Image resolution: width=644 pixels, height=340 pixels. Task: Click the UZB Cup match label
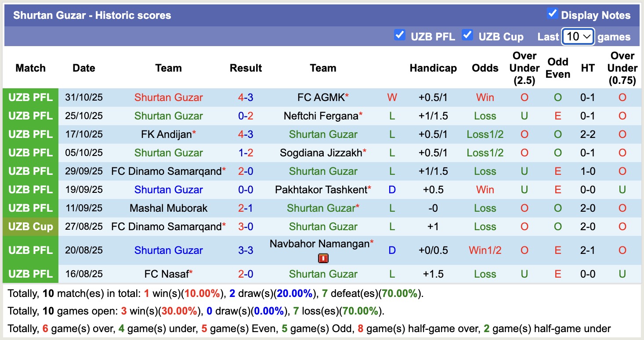[30, 227]
